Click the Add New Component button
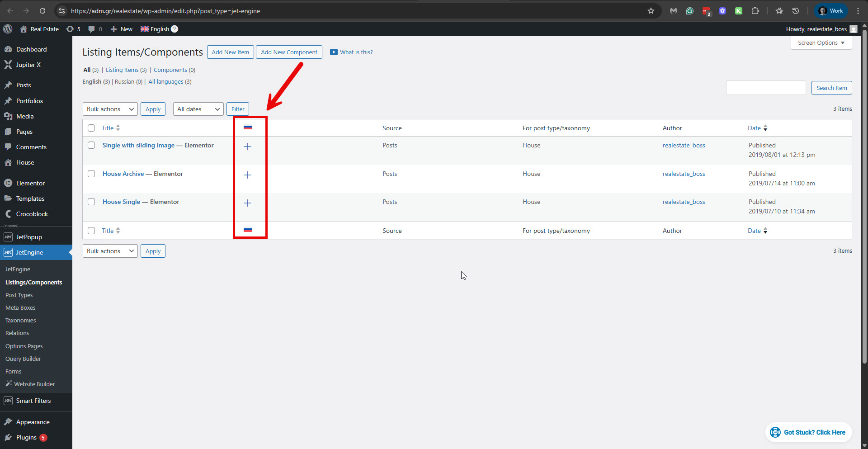Viewport: 868px width, 449px height. point(289,52)
